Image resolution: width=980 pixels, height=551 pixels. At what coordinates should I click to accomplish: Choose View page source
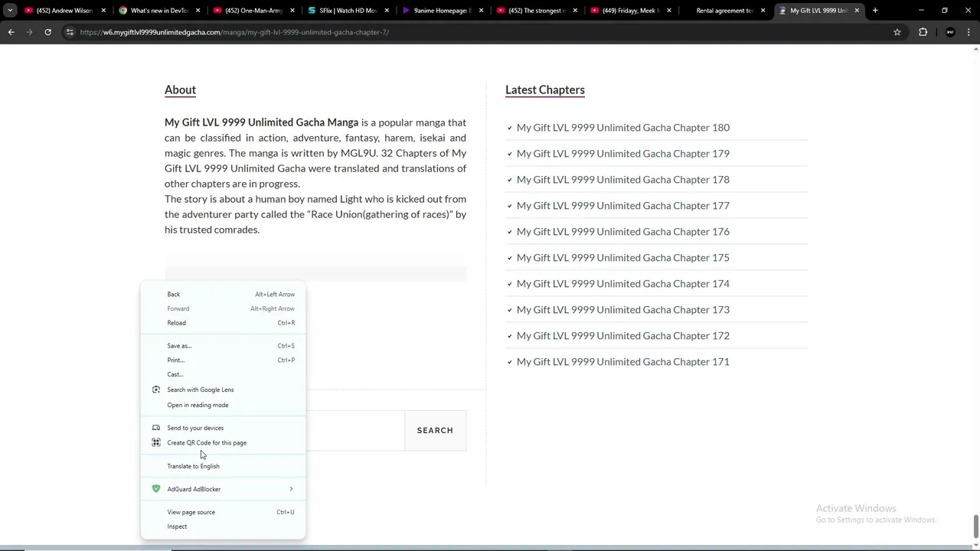[x=223, y=512]
